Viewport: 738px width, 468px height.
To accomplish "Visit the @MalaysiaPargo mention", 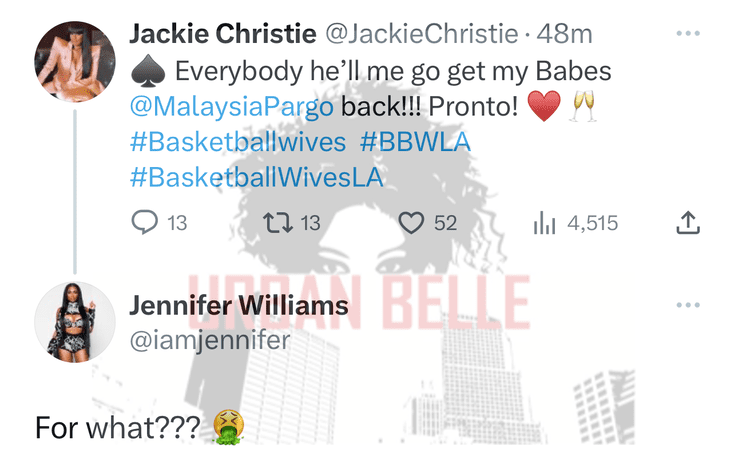I will click(x=232, y=106).
